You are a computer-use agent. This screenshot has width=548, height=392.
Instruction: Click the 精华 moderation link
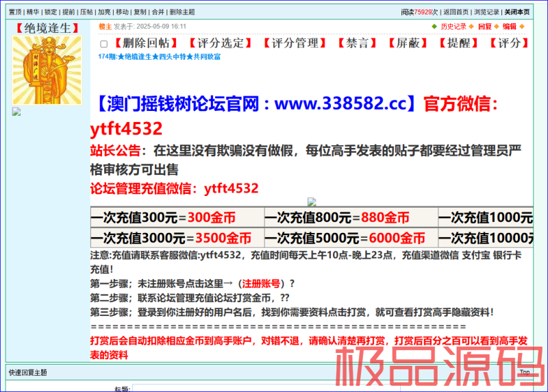[33, 12]
